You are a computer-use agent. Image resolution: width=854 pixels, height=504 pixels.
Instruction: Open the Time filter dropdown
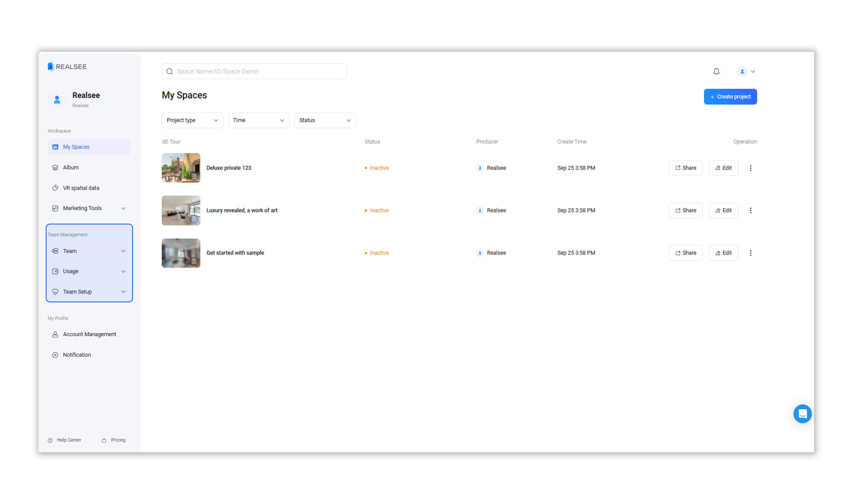pos(259,120)
